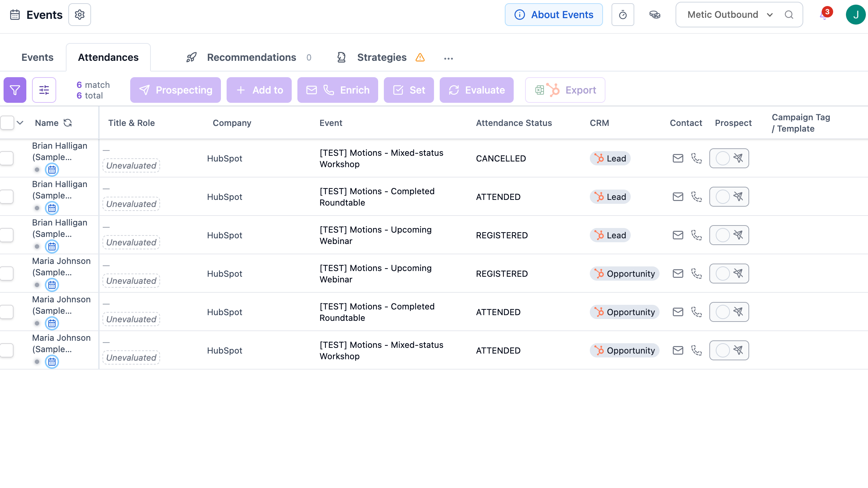
Task: Go to the Strategies tab
Action: tap(381, 57)
